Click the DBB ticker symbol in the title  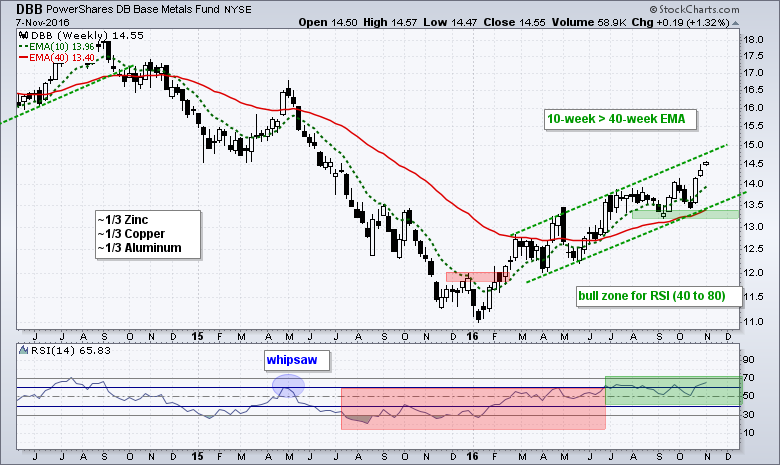pyautogui.click(x=29, y=9)
